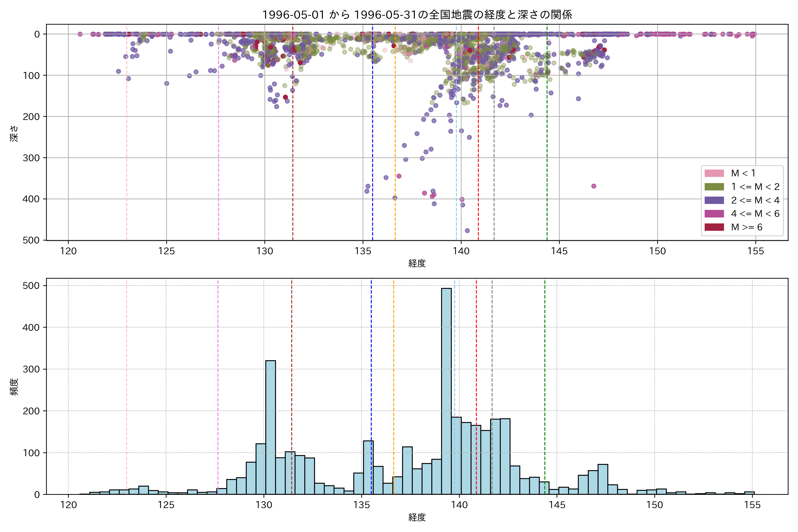
Task: Click the isolated magenta point near longitude 147
Action: (x=593, y=186)
